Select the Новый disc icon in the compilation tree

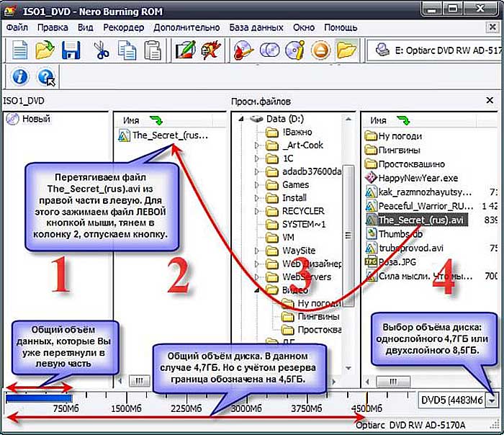click(x=13, y=119)
